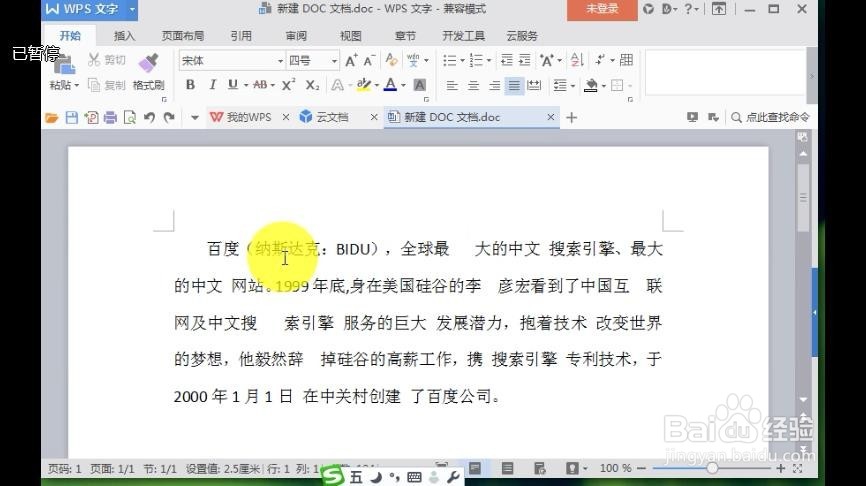Click the bullet list button
Screen dimensions: 866x486
click(x=450, y=60)
